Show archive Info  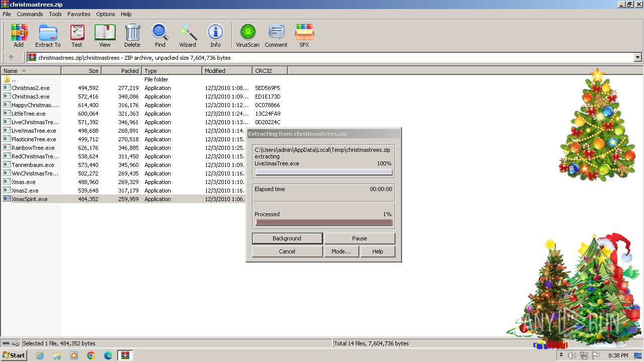(215, 36)
